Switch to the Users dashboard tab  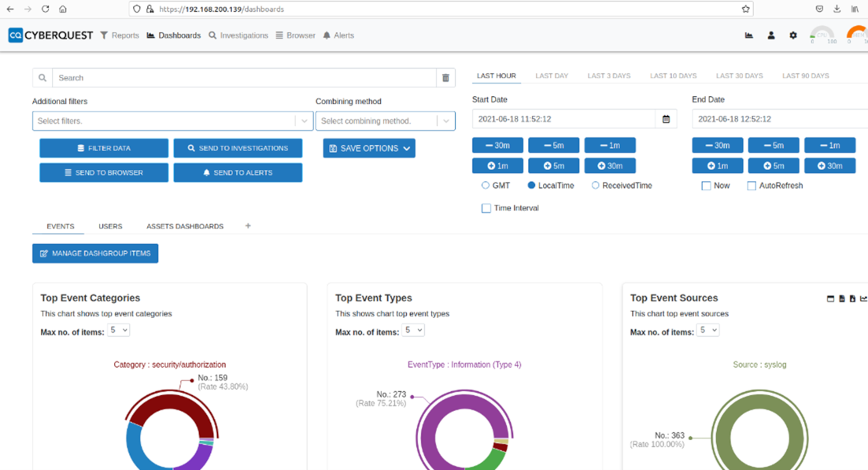111,227
